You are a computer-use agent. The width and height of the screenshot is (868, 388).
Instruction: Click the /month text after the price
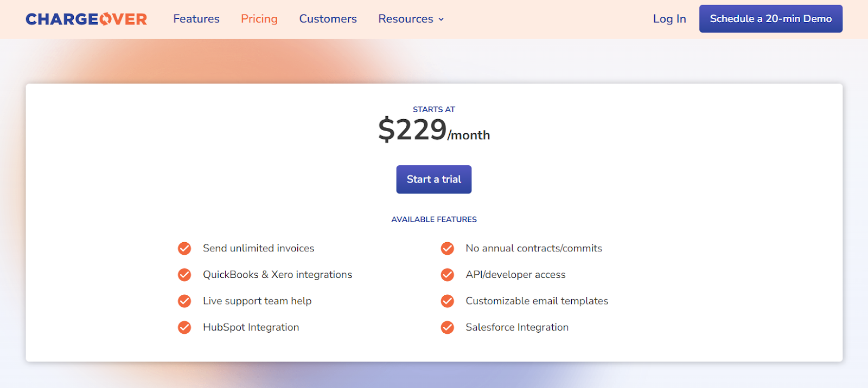pyautogui.click(x=469, y=135)
